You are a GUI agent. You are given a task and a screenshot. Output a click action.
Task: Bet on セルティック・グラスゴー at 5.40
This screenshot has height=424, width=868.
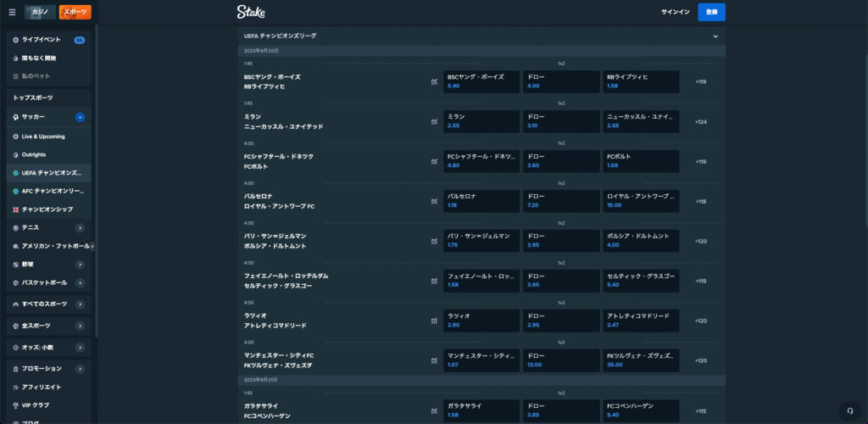click(641, 282)
